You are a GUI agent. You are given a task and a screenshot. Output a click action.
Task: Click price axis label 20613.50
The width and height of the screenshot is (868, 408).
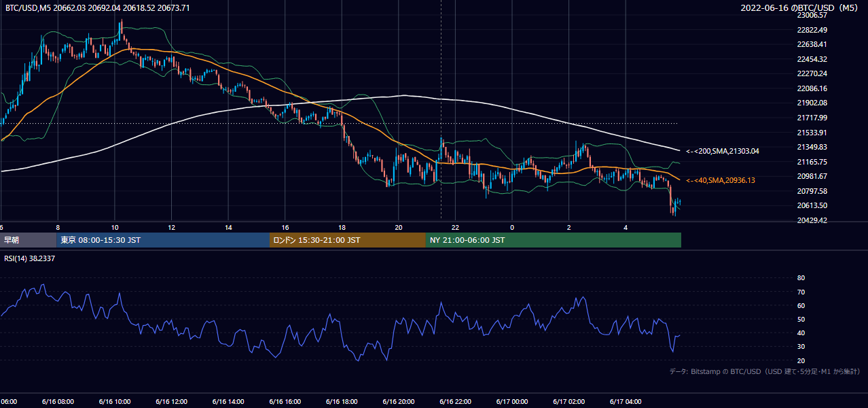pos(812,205)
